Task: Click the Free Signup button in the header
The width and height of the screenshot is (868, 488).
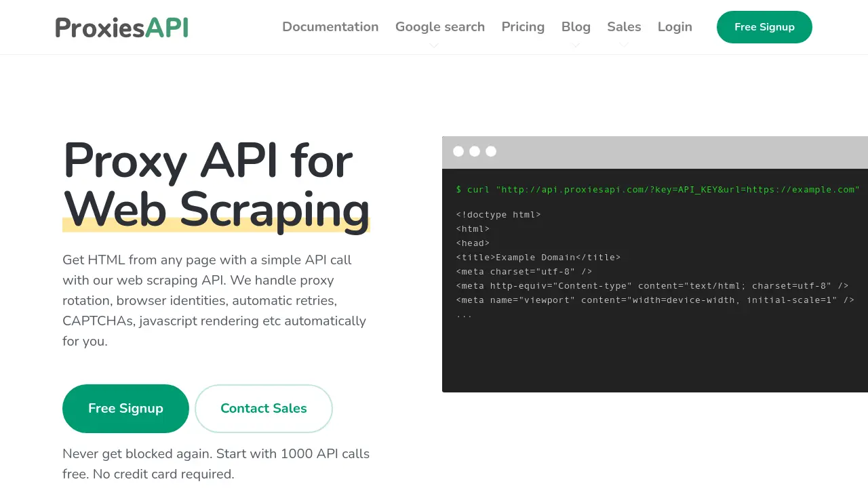Action: (764, 27)
